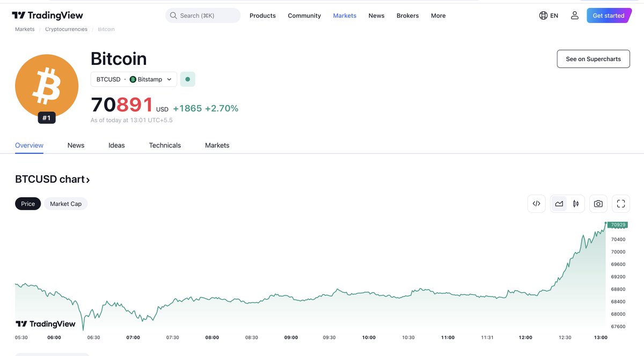Click the +1865 +2.70% change value

(206, 108)
